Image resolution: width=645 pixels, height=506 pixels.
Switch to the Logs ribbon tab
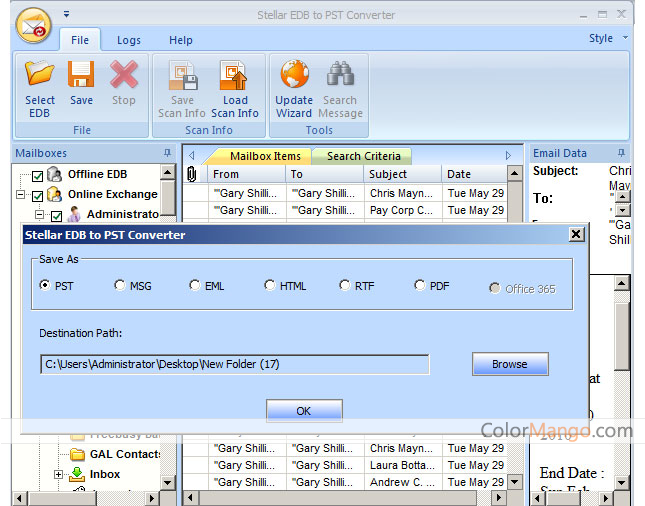point(128,40)
